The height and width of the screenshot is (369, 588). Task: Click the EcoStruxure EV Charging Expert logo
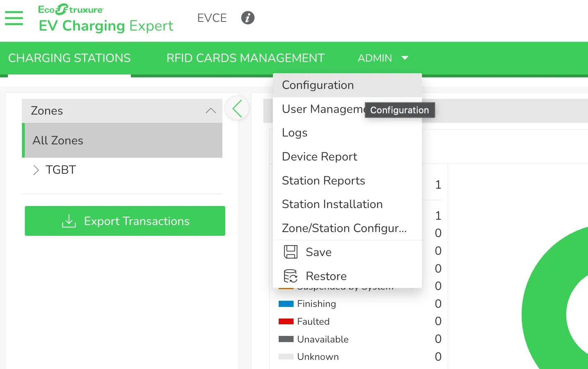pyautogui.click(x=106, y=19)
